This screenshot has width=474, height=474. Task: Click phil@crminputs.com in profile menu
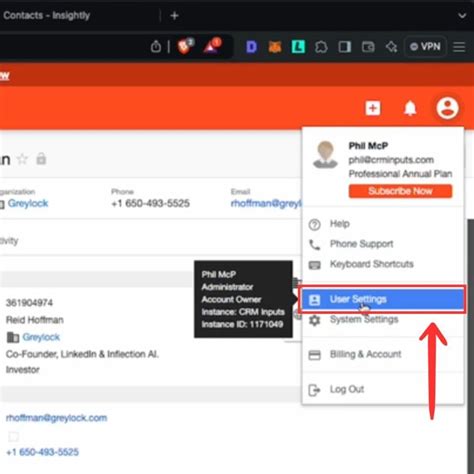[x=391, y=160]
